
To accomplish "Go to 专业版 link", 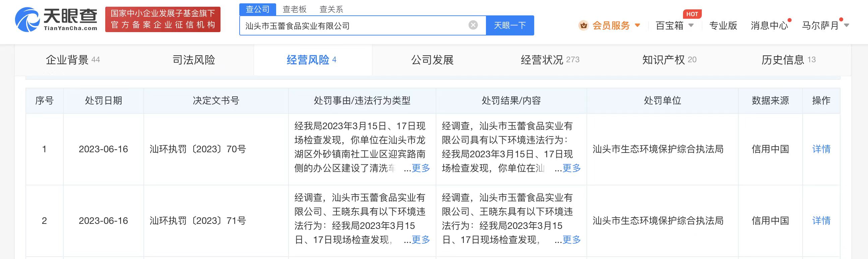I will pyautogui.click(x=723, y=25).
